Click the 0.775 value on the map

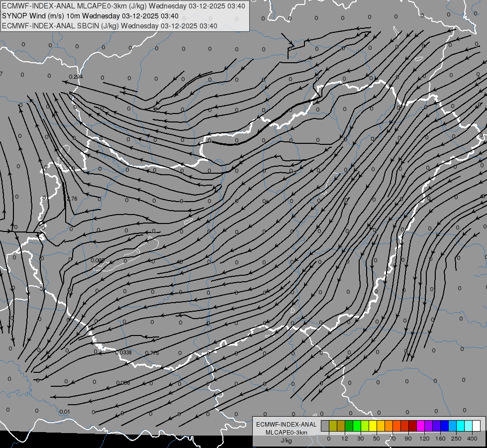[x=152, y=353]
